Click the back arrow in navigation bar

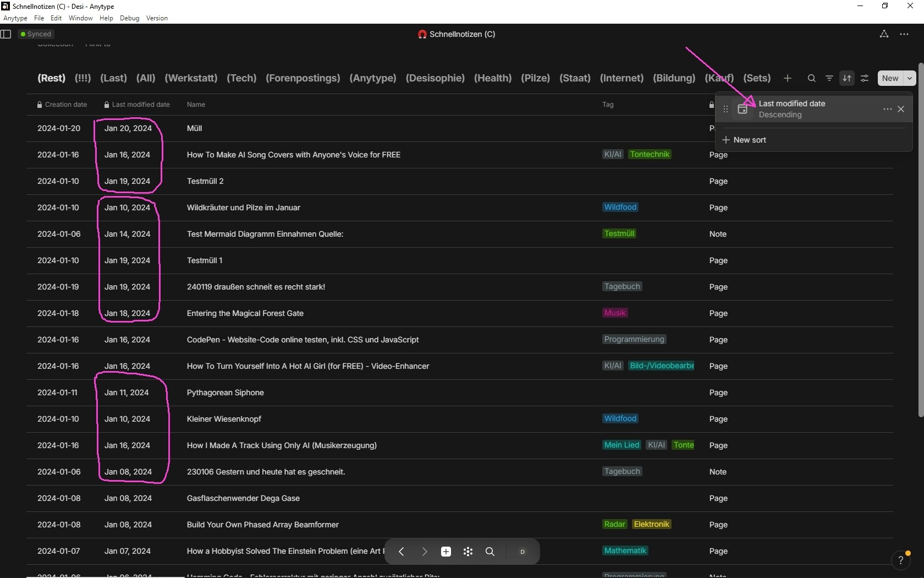[402, 552]
